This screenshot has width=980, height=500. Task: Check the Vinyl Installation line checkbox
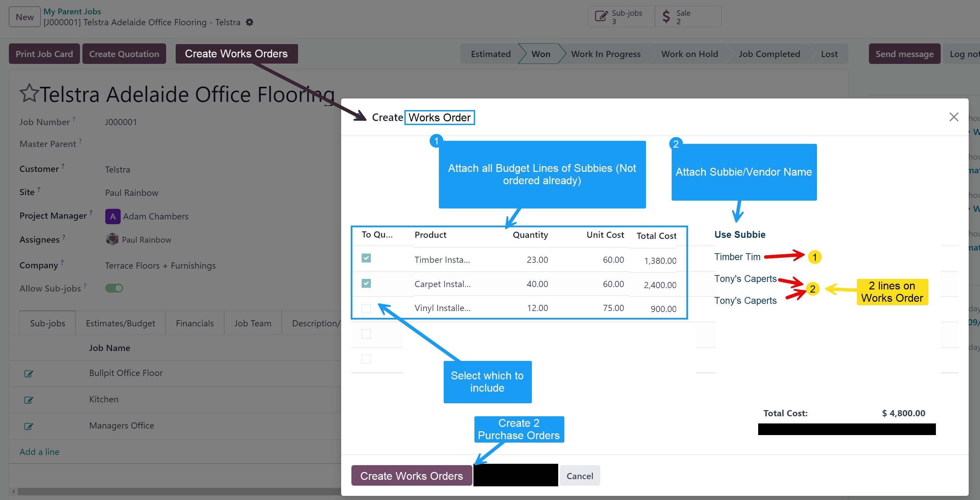pyautogui.click(x=366, y=308)
